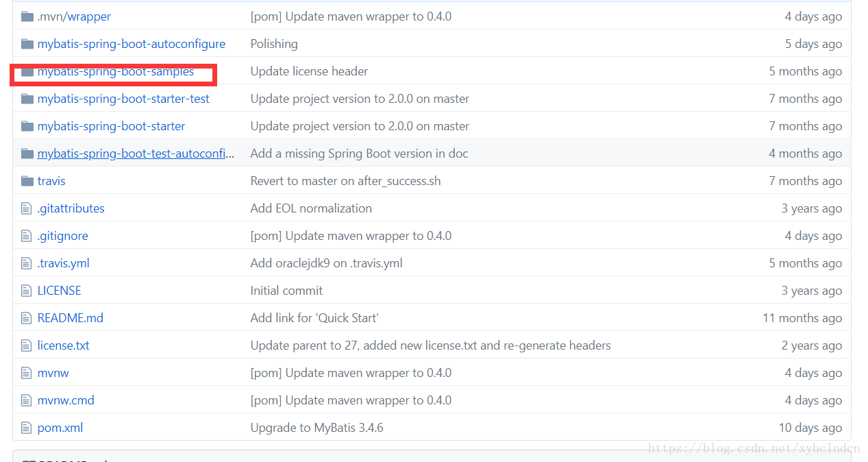Open the .gitignore file
This screenshot has height=462, width=868.
[63, 236]
